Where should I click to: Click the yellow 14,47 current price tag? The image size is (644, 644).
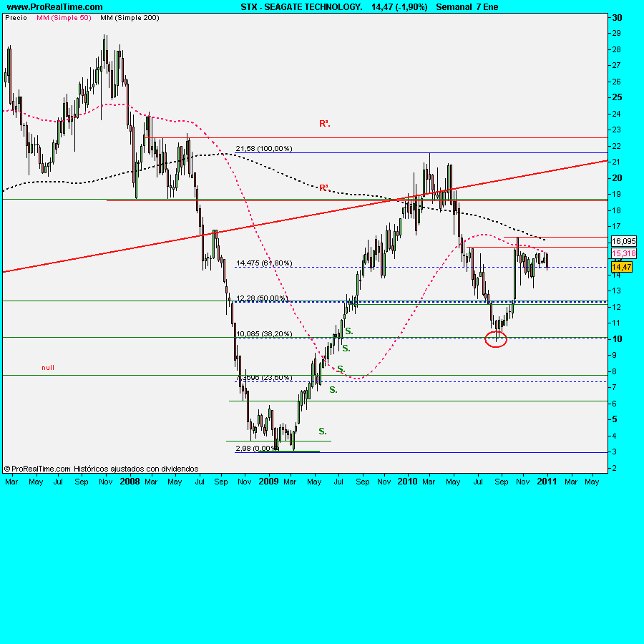[621, 267]
